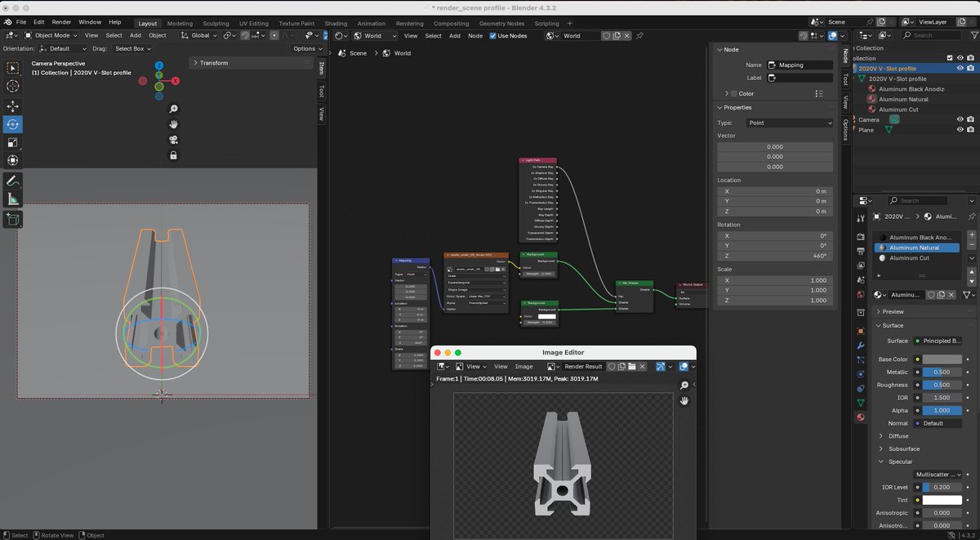Toggle the Use Nodes checkbox

pyautogui.click(x=492, y=36)
